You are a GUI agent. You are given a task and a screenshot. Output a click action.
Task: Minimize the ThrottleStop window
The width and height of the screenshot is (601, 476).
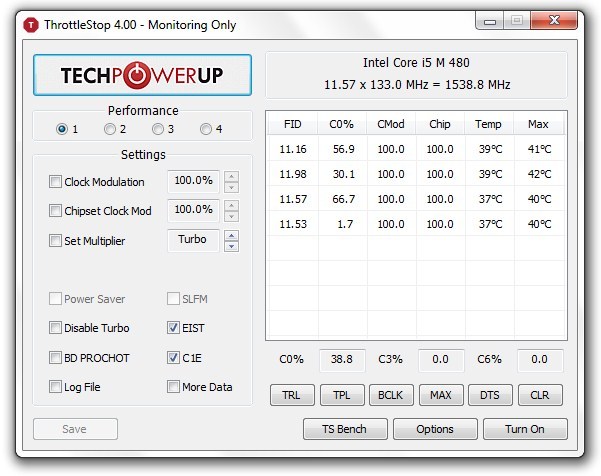[490, 20]
